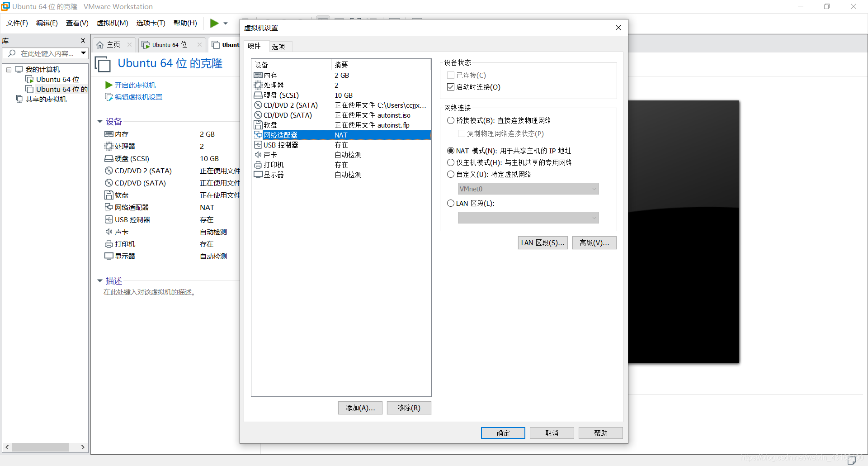Click Edit virtual machine settings link
Viewport: 868px width, 466px height.
click(138, 97)
